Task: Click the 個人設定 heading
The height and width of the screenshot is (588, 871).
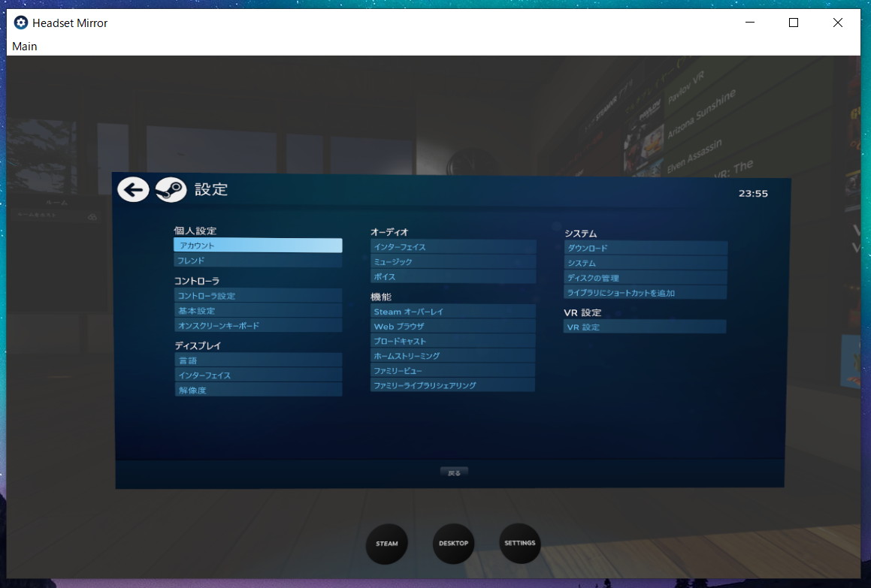Action: pyautogui.click(x=195, y=231)
